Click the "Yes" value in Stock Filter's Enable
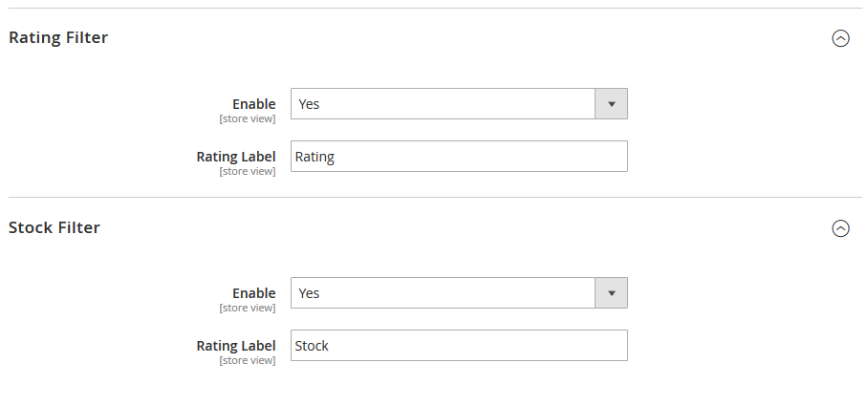 pyautogui.click(x=310, y=293)
